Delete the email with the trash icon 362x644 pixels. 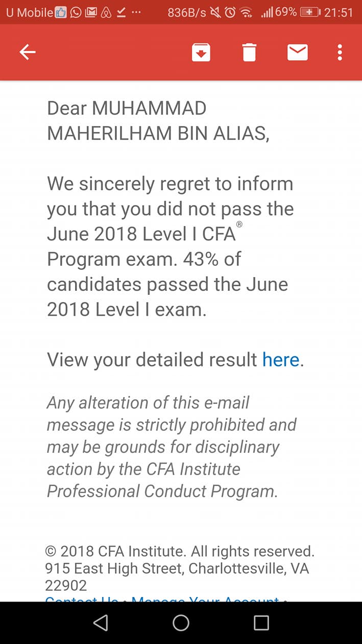[x=249, y=52]
